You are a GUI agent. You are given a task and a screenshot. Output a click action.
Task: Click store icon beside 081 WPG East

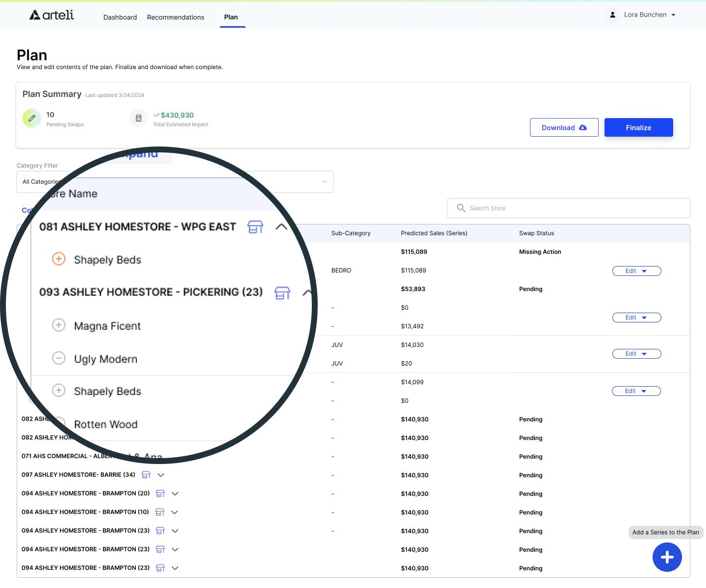(x=255, y=227)
